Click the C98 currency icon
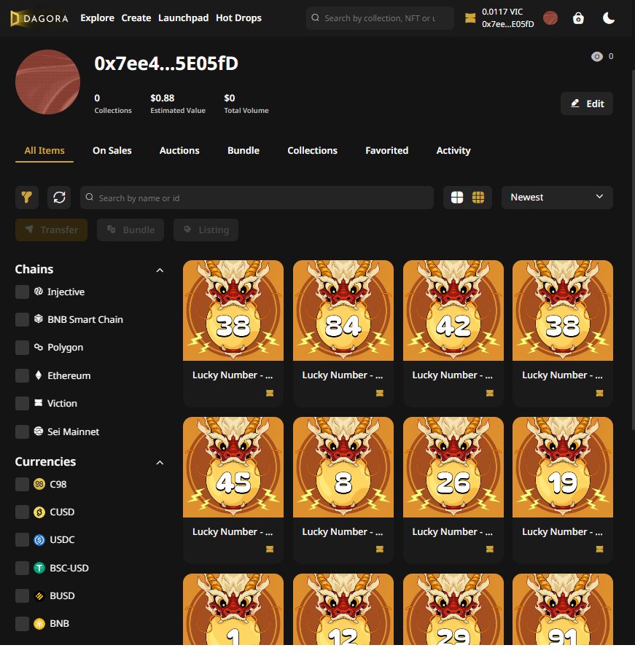This screenshot has height=672, width=635. (x=39, y=484)
